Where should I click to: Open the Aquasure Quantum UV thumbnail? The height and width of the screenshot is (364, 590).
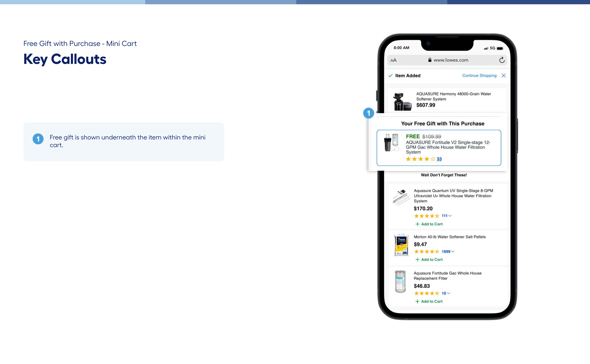pos(401,197)
